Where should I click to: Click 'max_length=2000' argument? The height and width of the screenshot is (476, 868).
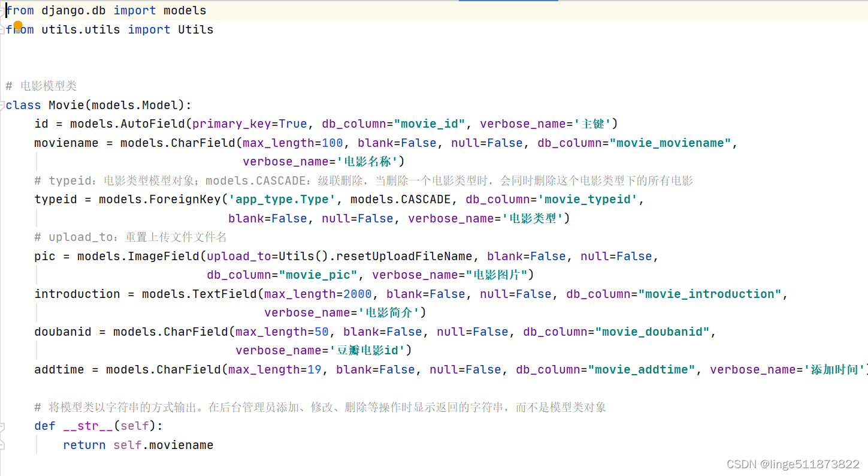pyautogui.click(x=318, y=294)
